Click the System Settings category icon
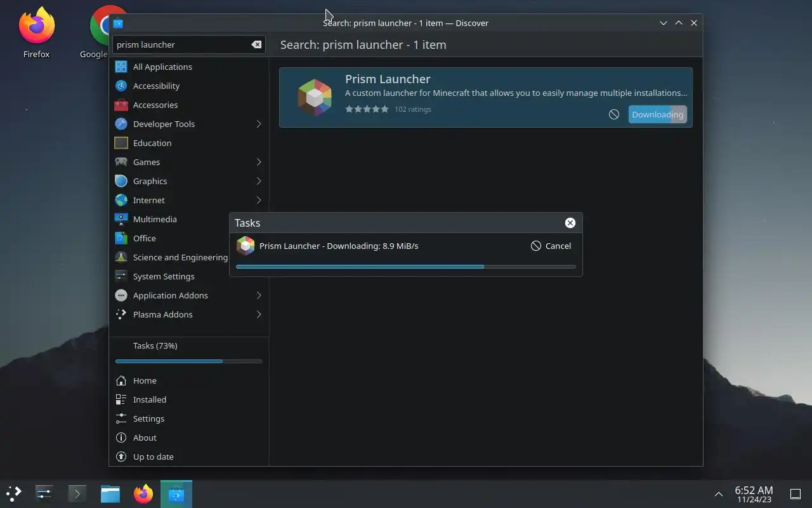Image resolution: width=812 pixels, height=508 pixels. [121, 276]
